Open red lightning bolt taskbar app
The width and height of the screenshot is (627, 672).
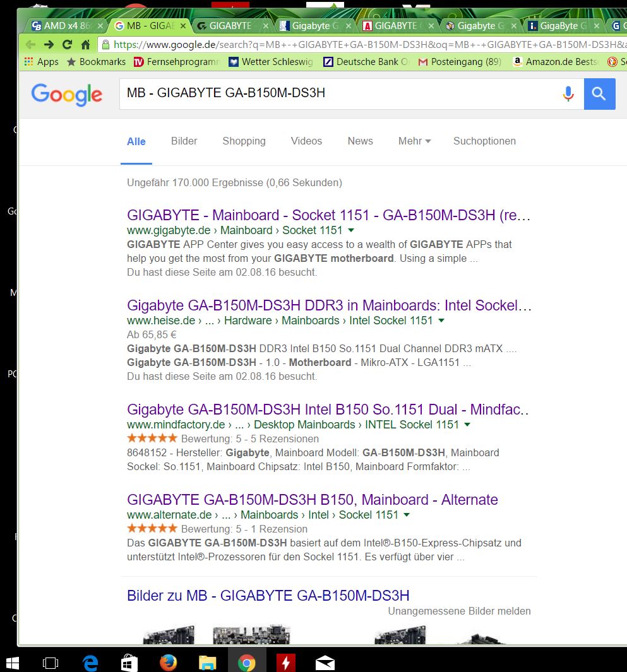[x=285, y=663]
